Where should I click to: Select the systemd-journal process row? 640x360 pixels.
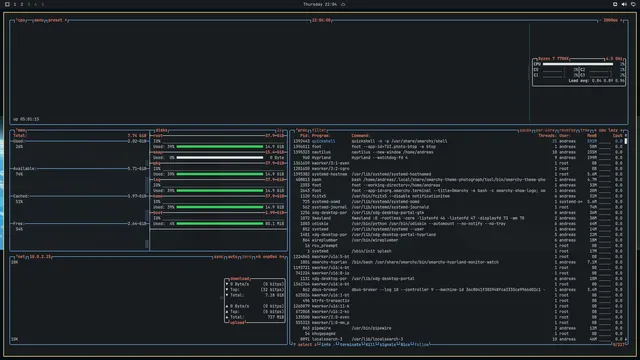(x=458, y=207)
